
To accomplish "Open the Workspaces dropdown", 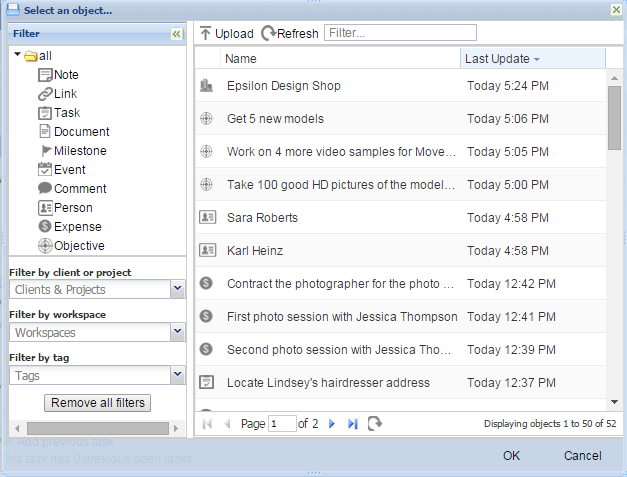I will coord(177,332).
